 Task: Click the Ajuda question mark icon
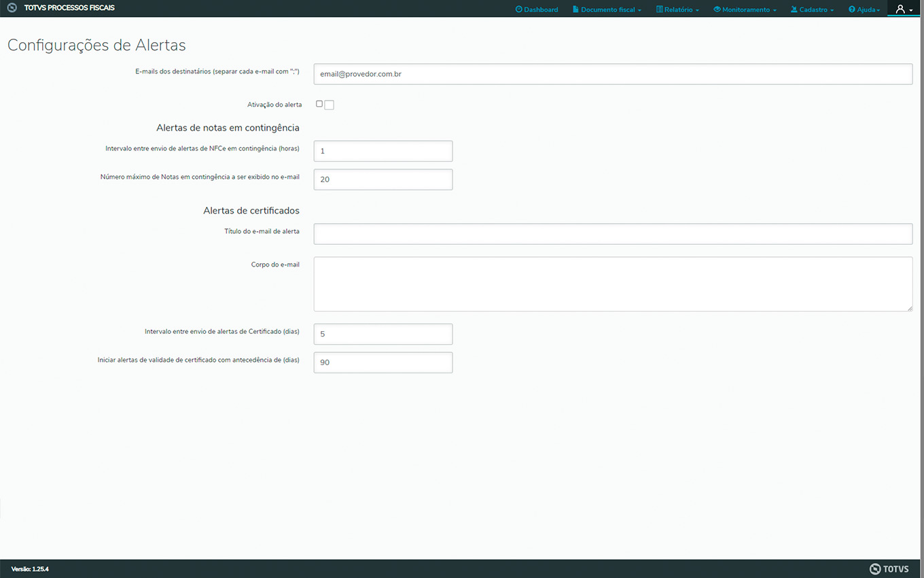coord(851,10)
